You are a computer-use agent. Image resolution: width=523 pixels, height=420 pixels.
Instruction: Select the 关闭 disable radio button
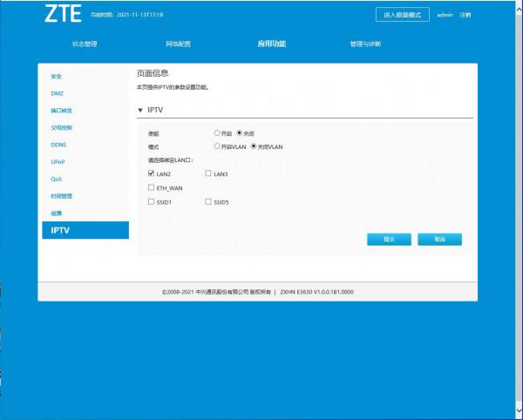240,133
